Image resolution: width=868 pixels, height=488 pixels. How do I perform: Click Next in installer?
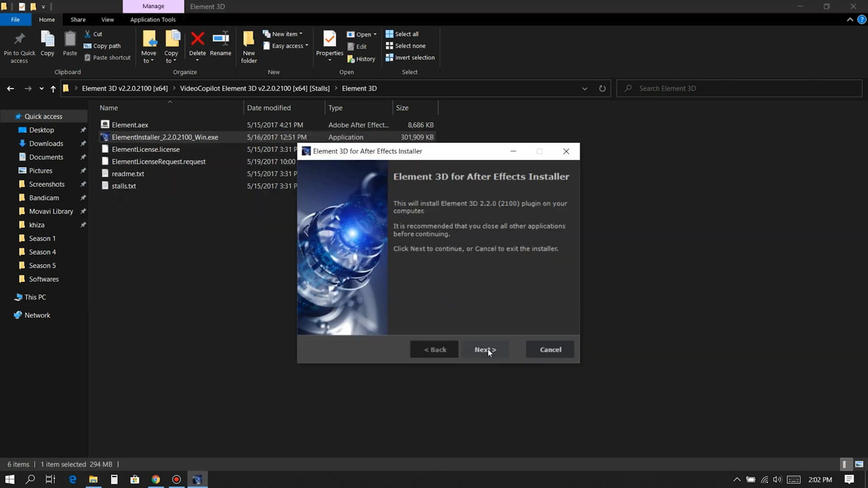pos(485,350)
